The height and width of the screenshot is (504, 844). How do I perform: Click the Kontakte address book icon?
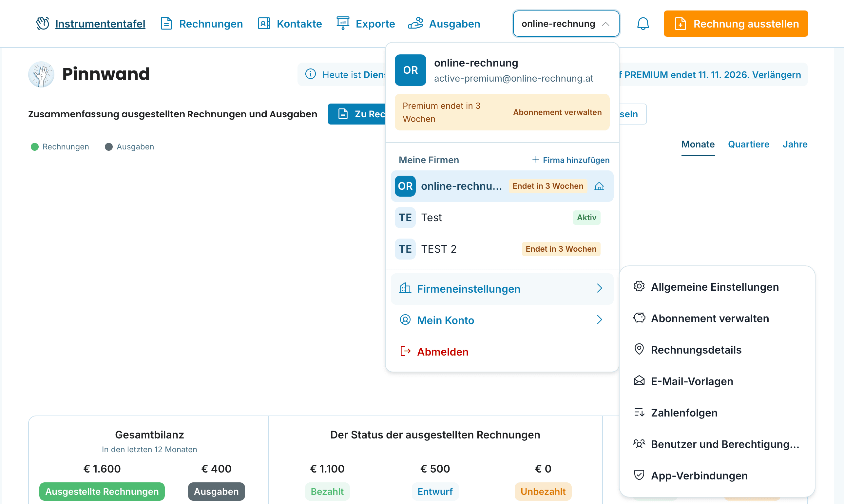coord(264,24)
